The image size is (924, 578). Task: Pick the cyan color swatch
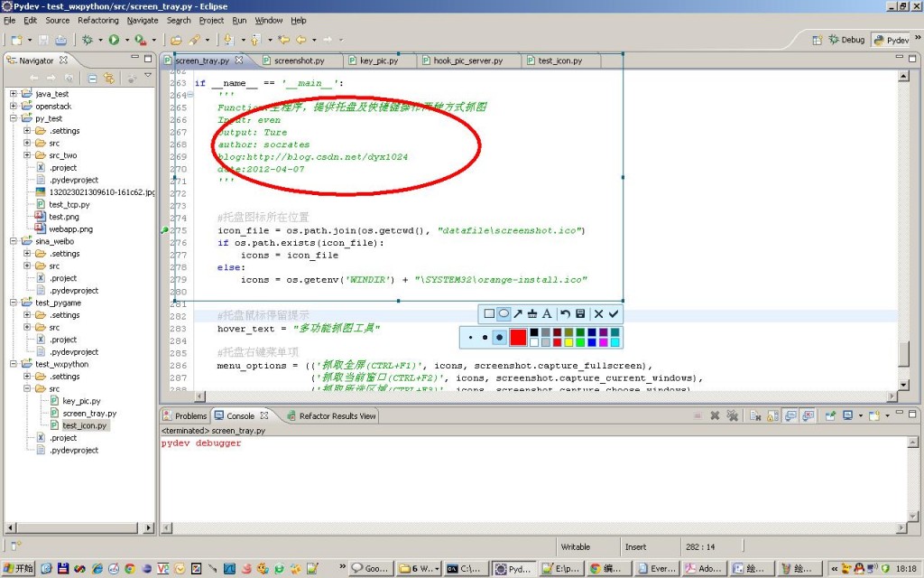[x=614, y=342]
